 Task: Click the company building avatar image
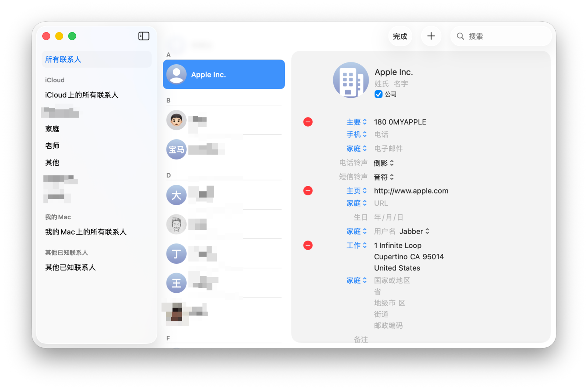[351, 80]
